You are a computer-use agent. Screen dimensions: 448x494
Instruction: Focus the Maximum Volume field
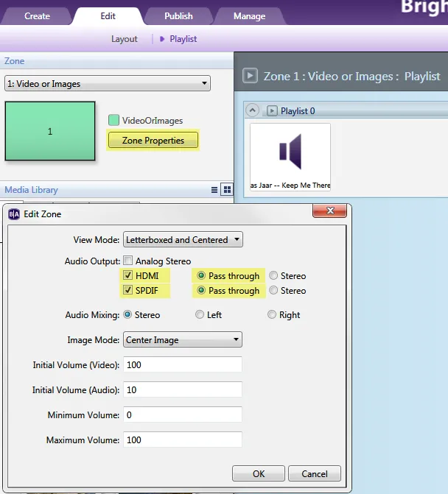pyautogui.click(x=183, y=440)
